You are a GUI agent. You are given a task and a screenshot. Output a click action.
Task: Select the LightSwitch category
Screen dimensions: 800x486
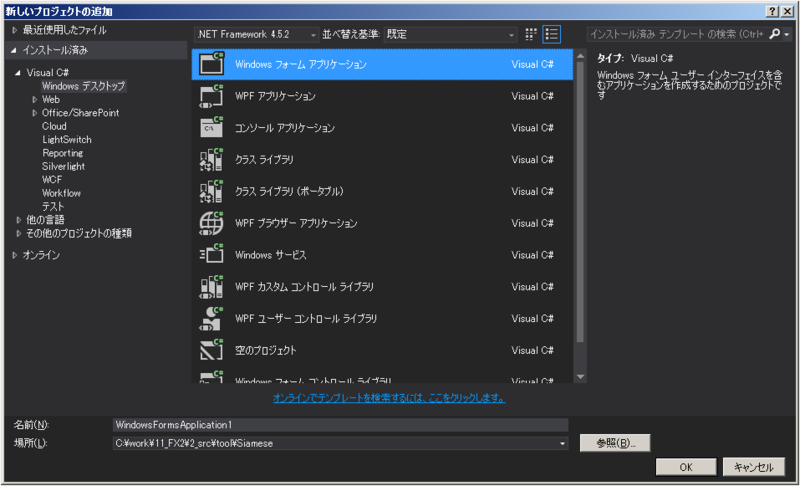click(x=67, y=139)
